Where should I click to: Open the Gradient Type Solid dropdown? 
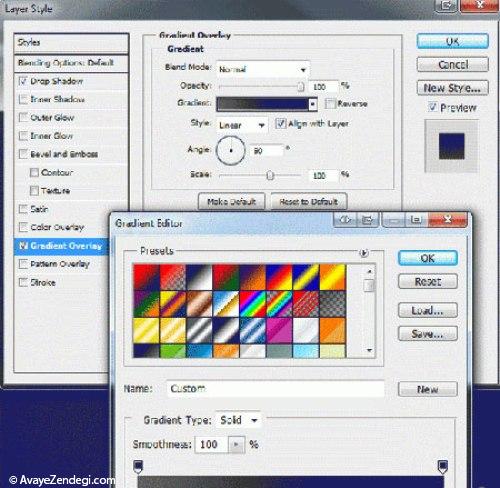point(238,420)
